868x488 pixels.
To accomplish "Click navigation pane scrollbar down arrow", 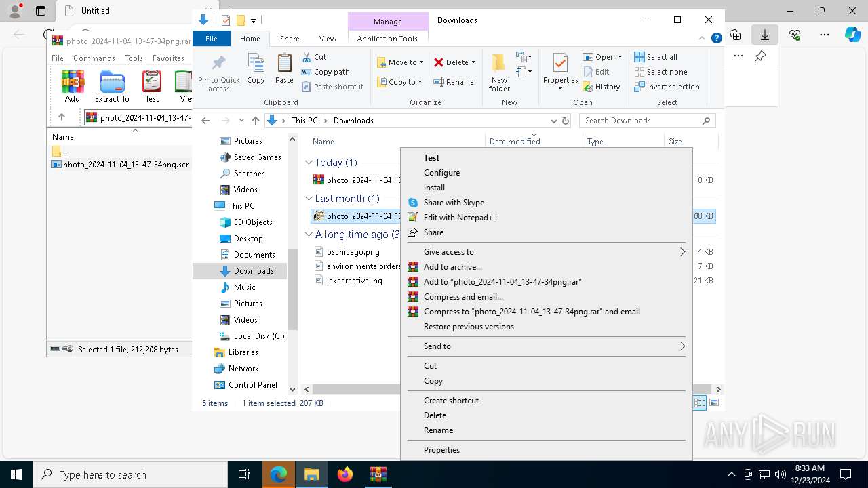I will coord(293,390).
